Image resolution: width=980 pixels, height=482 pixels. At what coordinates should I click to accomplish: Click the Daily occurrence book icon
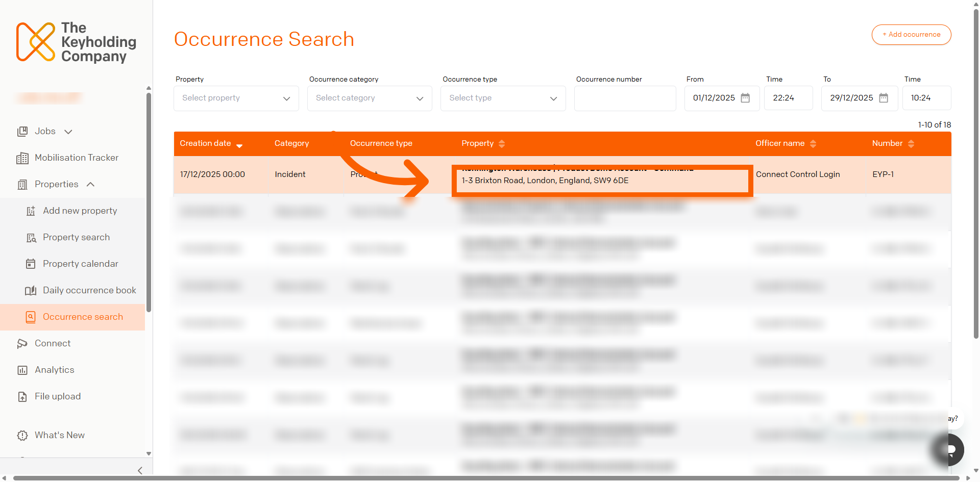click(x=31, y=291)
